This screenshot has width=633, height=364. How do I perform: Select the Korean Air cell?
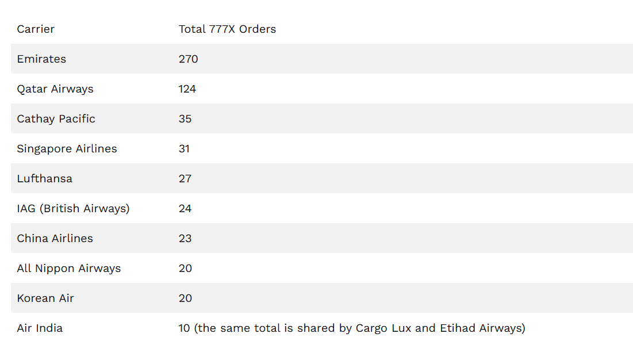[45, 298]
